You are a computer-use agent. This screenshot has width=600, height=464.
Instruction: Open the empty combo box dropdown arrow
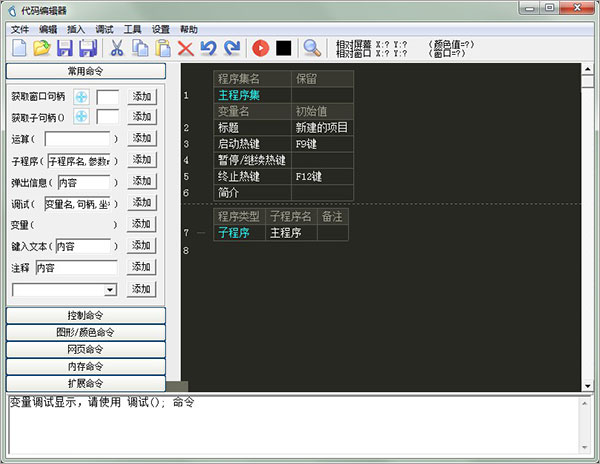(110, 289)
